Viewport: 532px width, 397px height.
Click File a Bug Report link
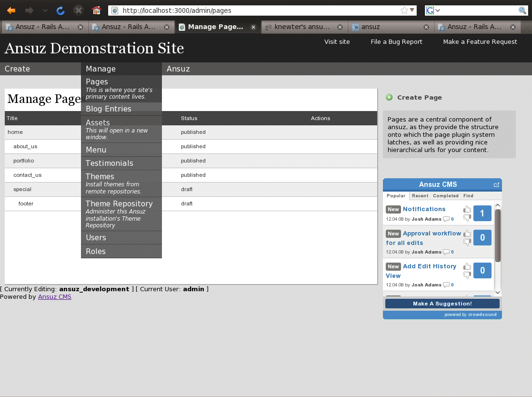tap(396, 42)
